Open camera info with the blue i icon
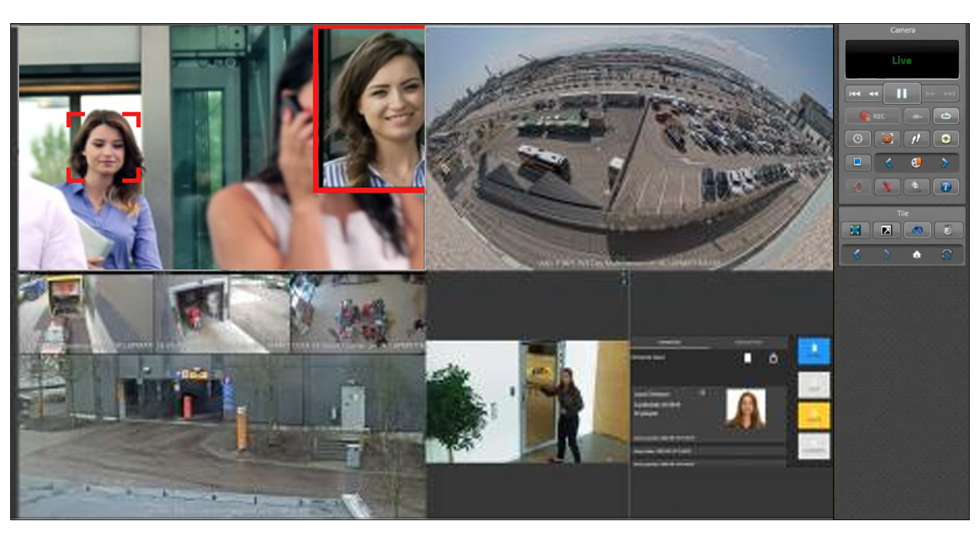This screenshot has height=544, width=980. click(945, 186)
